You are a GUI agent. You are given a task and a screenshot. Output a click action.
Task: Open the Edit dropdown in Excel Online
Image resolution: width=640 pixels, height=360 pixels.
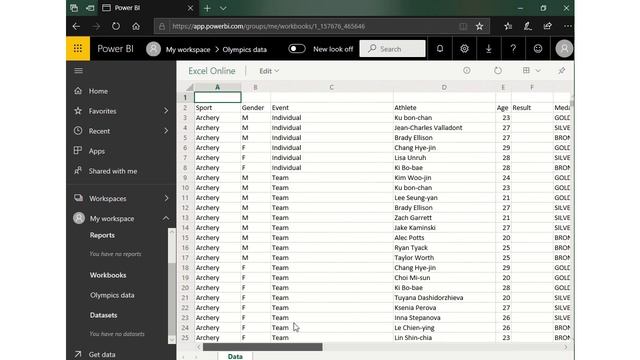pos(269,71)
